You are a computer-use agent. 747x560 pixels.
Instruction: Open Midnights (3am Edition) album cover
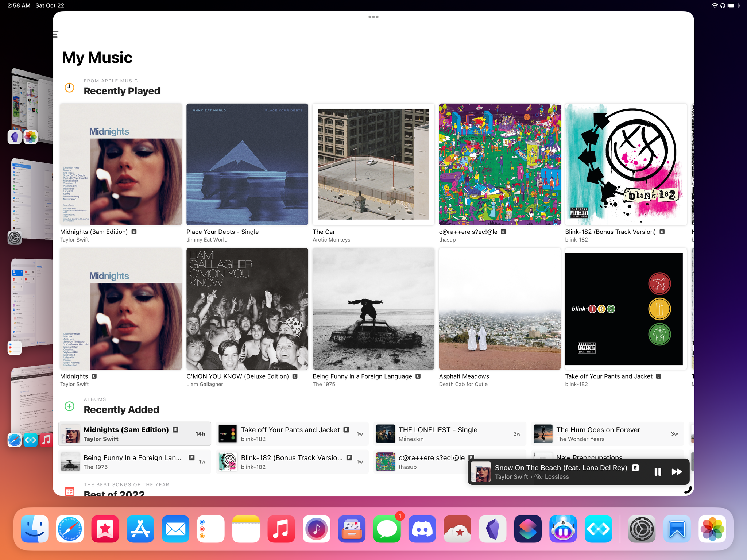pyautogui.click(x=121, y=164)
